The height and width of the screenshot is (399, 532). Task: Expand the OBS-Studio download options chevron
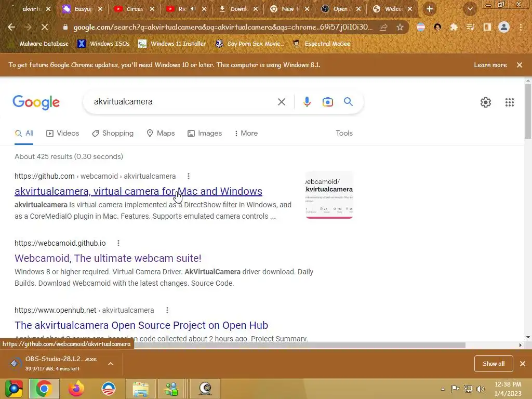[111, 364]
